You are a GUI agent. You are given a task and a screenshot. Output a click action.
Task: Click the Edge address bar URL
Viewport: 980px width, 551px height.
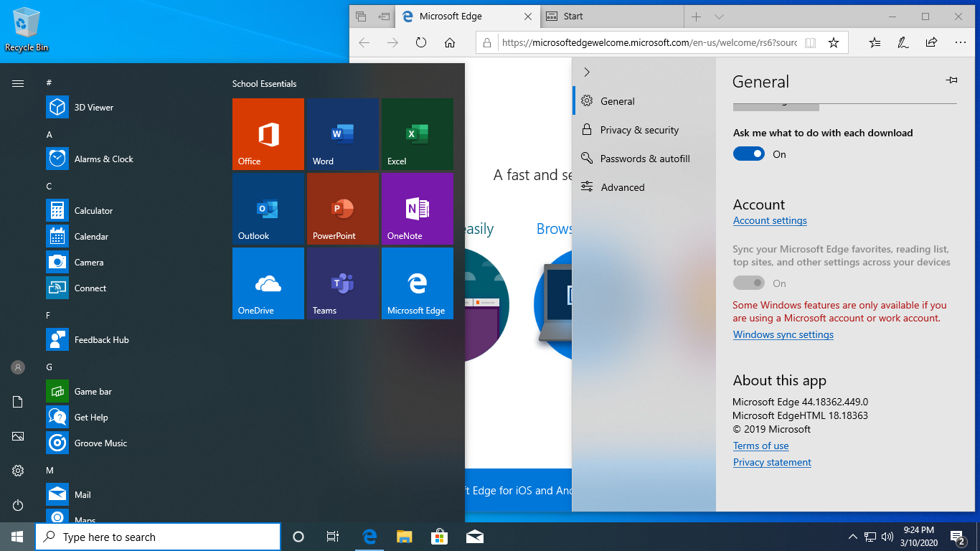649,43
